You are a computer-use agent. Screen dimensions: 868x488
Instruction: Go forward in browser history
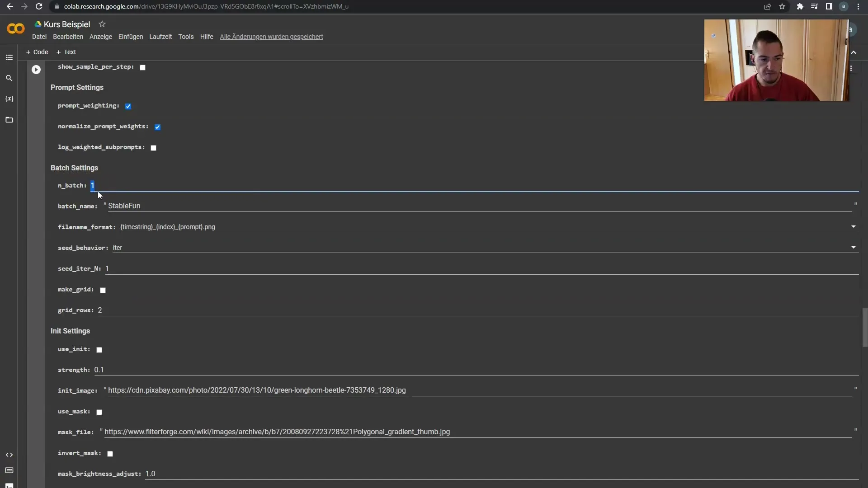click(24, 6)
